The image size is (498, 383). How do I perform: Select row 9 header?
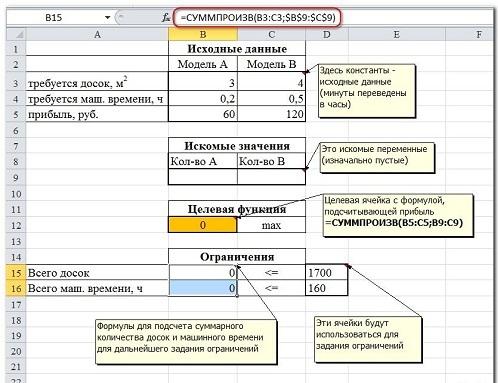coord(16,177)
